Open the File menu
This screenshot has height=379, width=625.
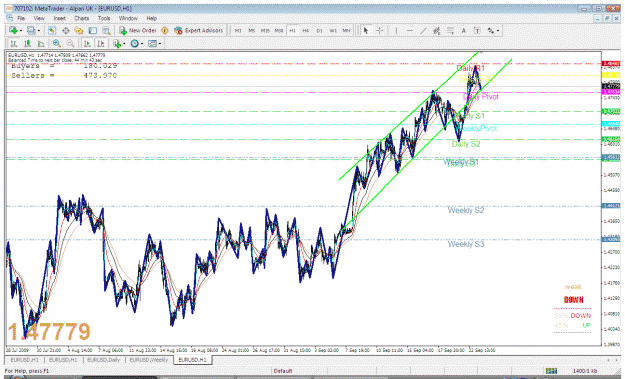point(21,18)
